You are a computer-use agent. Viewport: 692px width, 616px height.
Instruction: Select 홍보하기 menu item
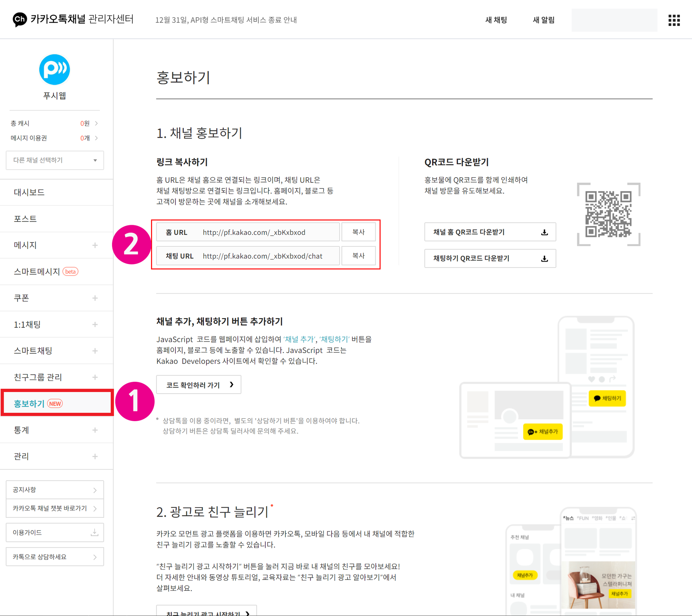57,403
